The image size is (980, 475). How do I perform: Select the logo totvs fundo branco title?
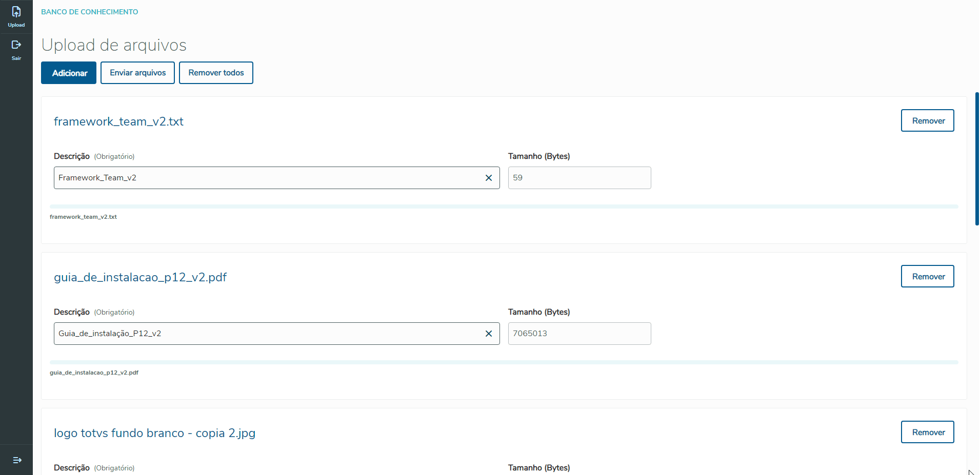tap(154, 433)
